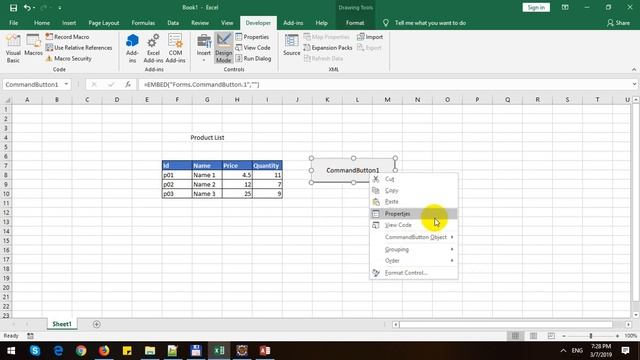Open the Windows Start menu
The height and width of the screenshot is (360, 640).
[x=11, y=351]
